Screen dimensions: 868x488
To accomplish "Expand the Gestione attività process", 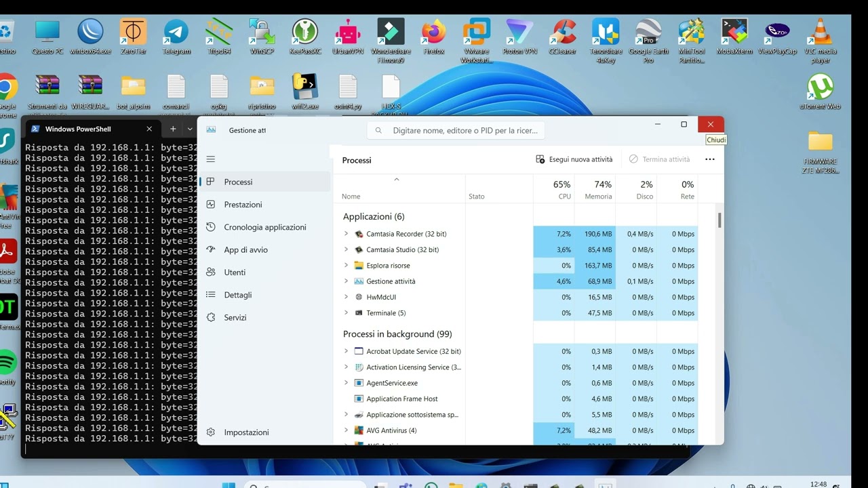I will pos(346,281).
